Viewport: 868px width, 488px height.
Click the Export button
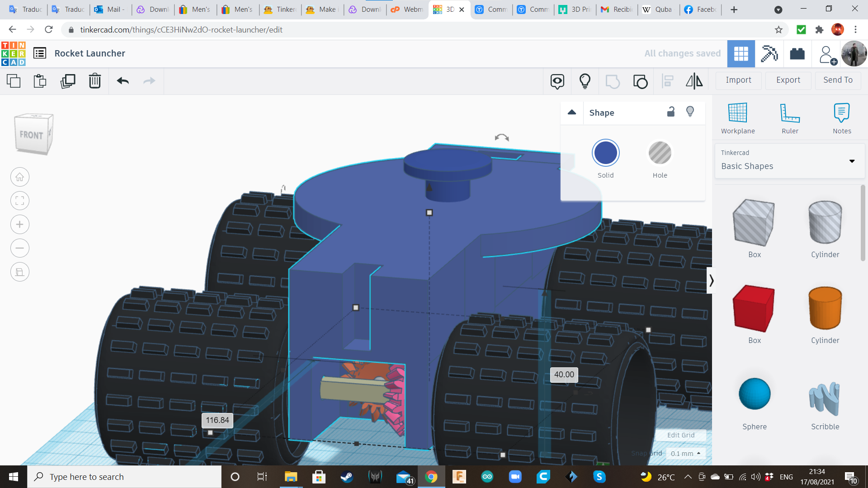point(788,80)
